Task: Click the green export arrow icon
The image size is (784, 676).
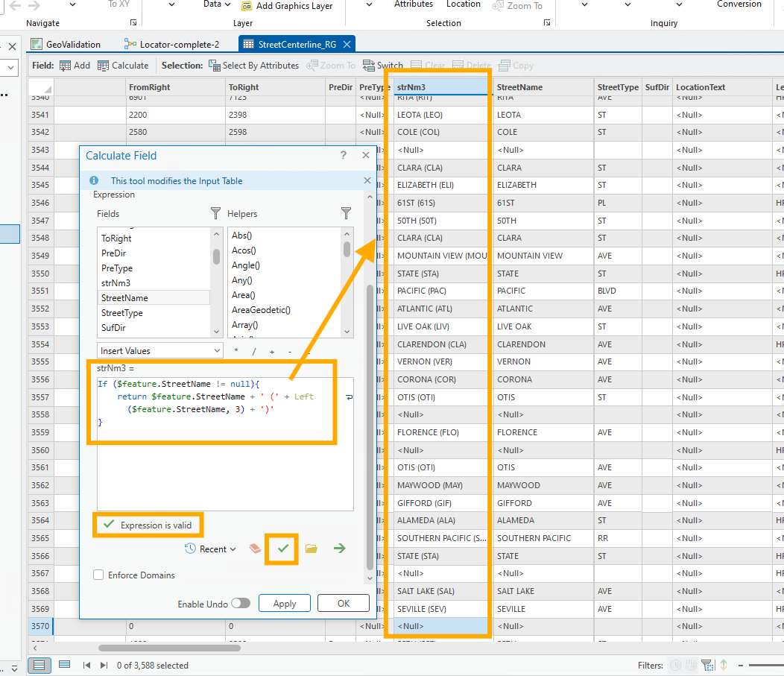Action: coord(340,549)
